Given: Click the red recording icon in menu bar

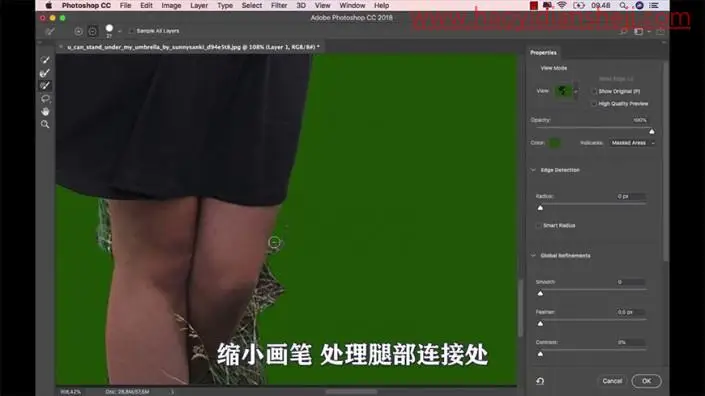Looking at the screenshot, I should 534,5.
